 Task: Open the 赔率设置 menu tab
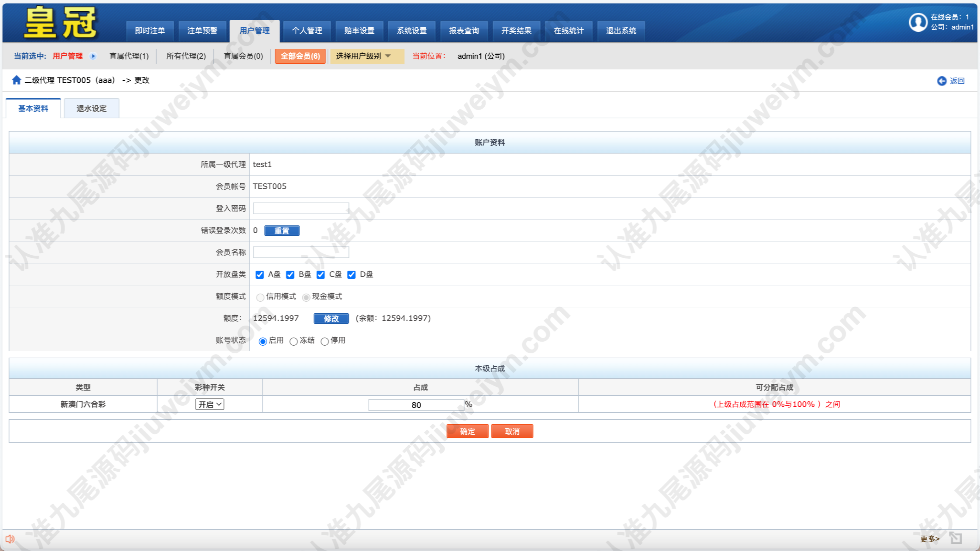click(x=359, y=31)
